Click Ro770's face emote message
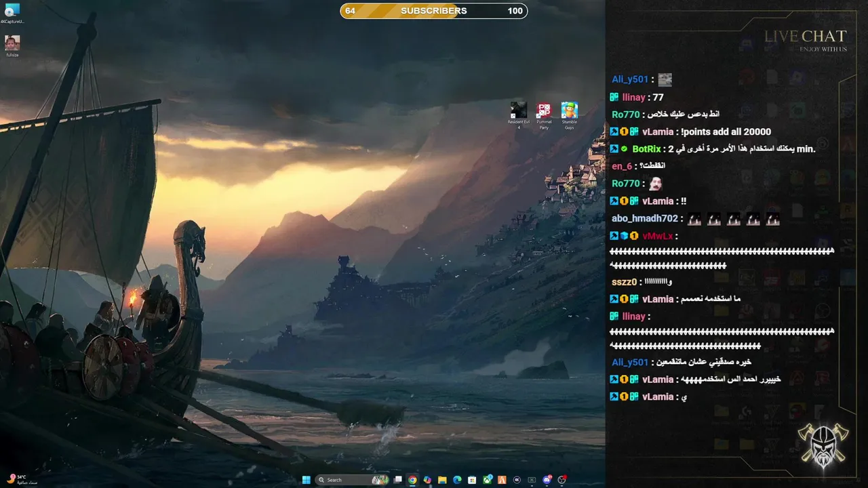This screenshot has width=868, height=488. (x=637, y=184)
